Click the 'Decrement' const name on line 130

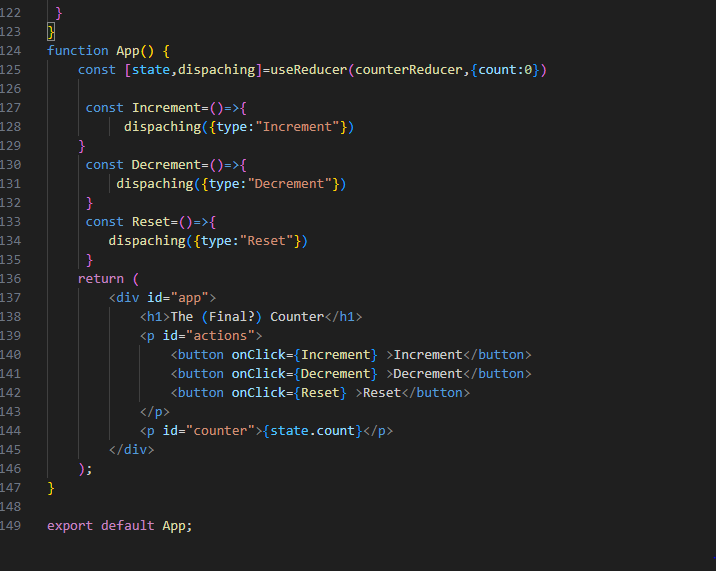click(x=166, y=165)
